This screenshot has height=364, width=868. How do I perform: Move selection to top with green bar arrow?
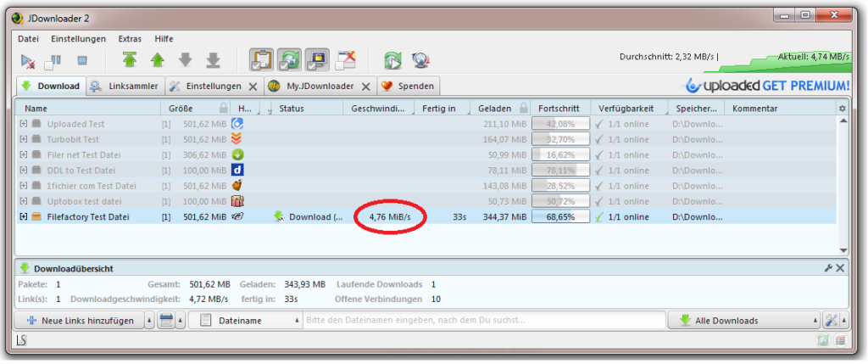click(130, 59)
